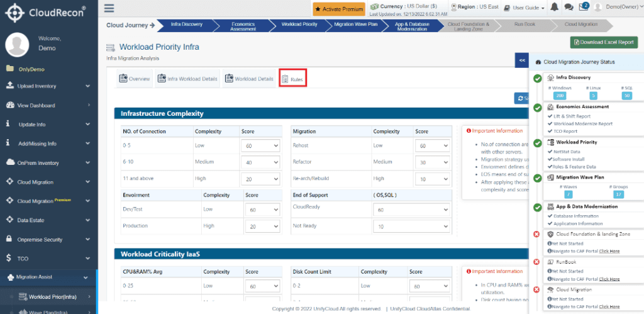Select the Rules tab
This screenshot has width=644, height=314.
[x=293, y=79]
